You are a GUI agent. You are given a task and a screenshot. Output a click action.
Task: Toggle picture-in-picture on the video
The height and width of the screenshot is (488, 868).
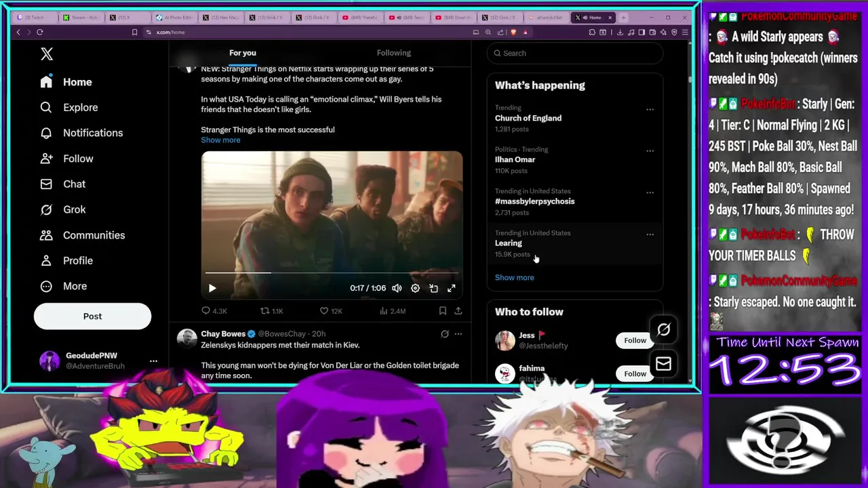tap(433, 288)
